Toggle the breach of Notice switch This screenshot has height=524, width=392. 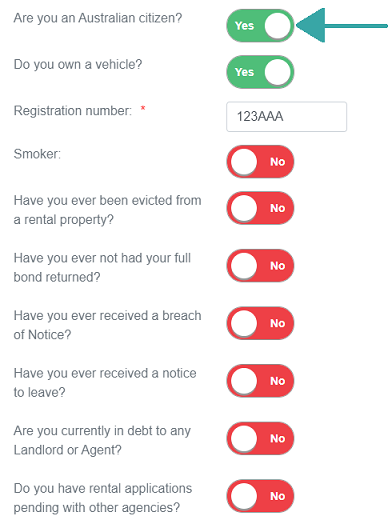(260, 323)
